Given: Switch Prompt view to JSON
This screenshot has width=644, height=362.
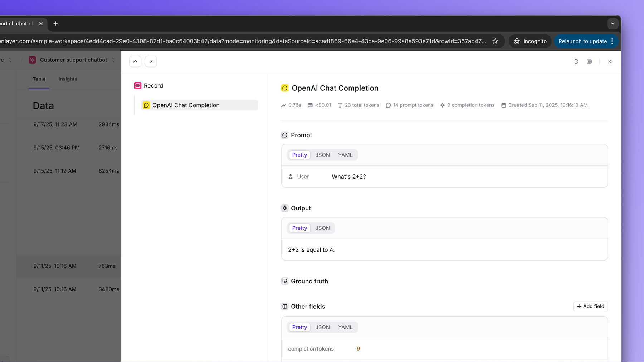Looking at the screenshot, I should pyautogui.click(x=322, y=155).
